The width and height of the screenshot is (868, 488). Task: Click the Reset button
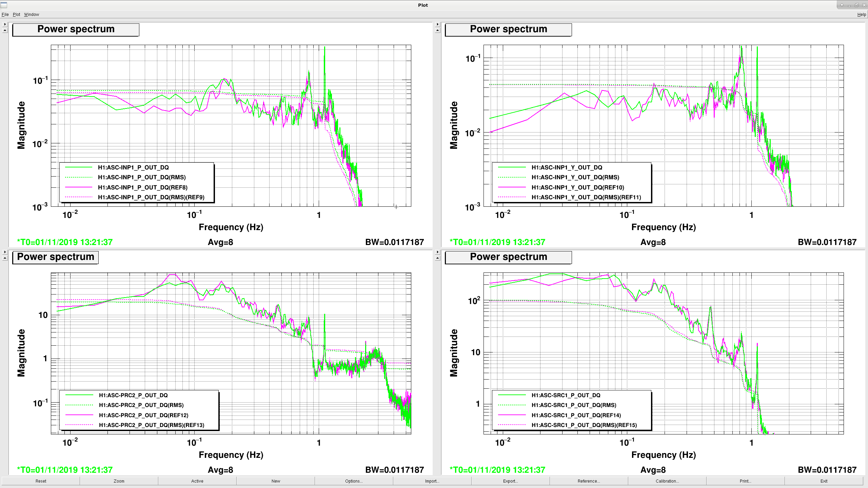(x=41, y=481)
